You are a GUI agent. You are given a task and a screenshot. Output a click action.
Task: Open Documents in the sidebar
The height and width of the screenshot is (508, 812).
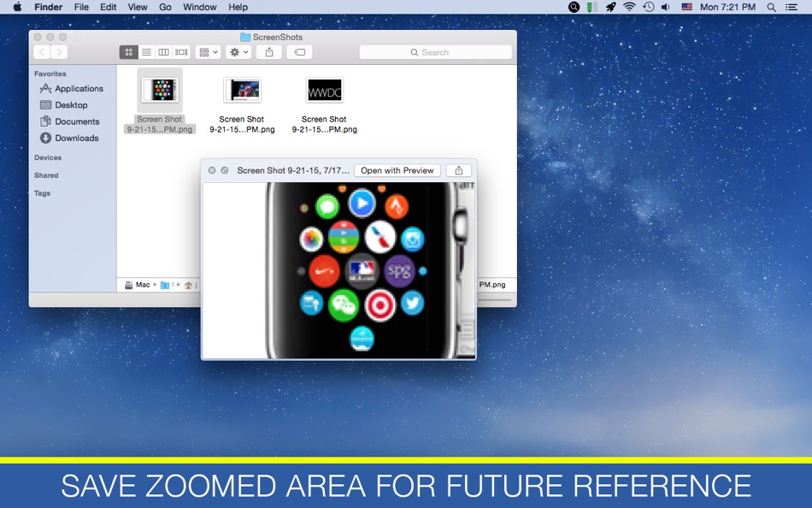pyautogui.click(x=69, y=121)
